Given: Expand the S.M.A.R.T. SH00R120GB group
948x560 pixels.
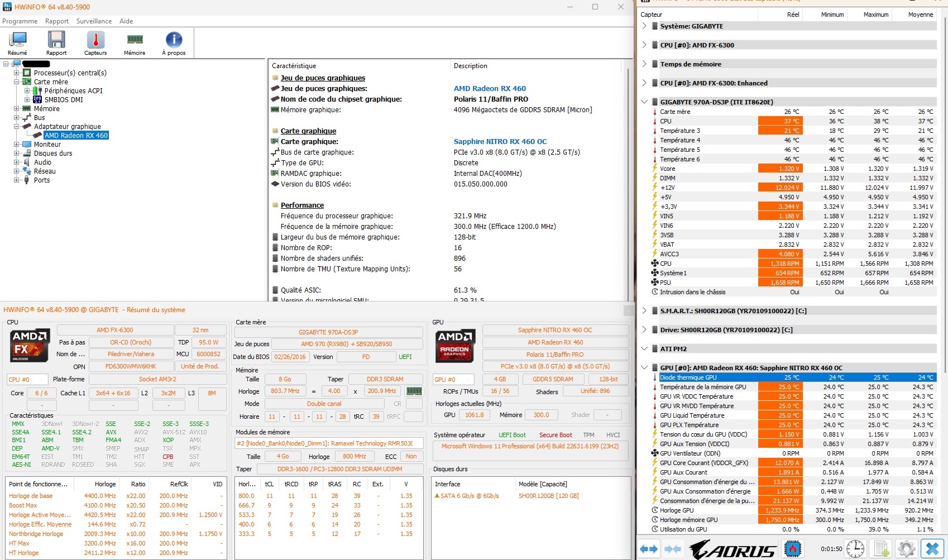Looking at the screenshot, I should (x=644, y=311).
